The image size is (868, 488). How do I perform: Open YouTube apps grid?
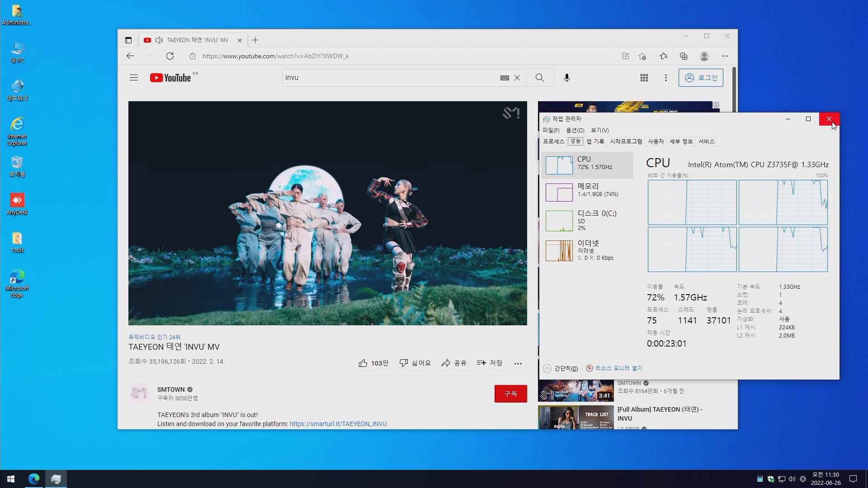644,78
